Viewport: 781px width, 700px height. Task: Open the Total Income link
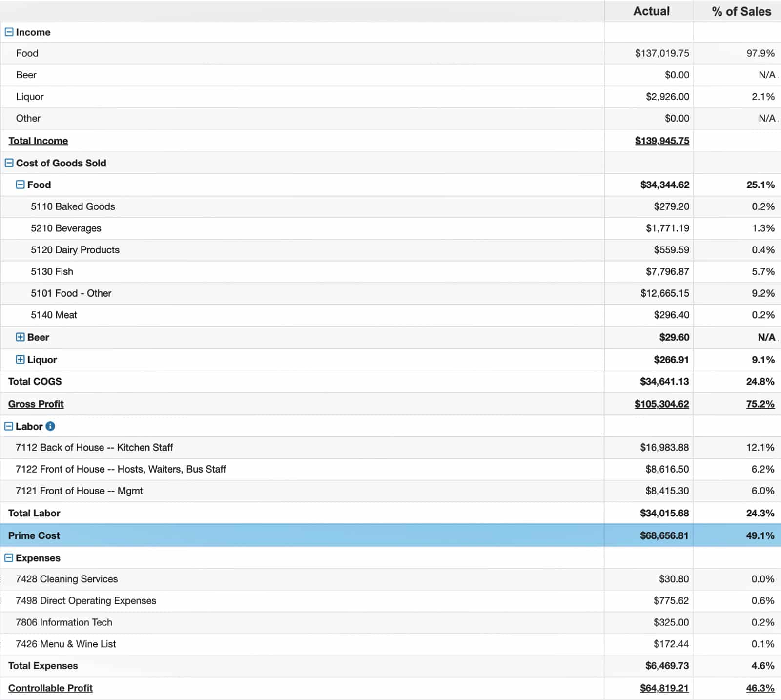pyautogui.click(x=38, y=141)
